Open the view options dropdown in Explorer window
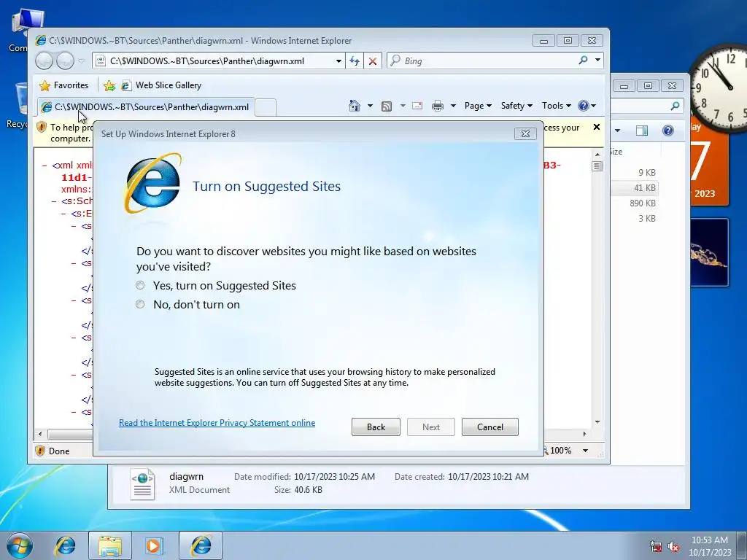Viewport: 747px width, 560px height. point(617,131)
